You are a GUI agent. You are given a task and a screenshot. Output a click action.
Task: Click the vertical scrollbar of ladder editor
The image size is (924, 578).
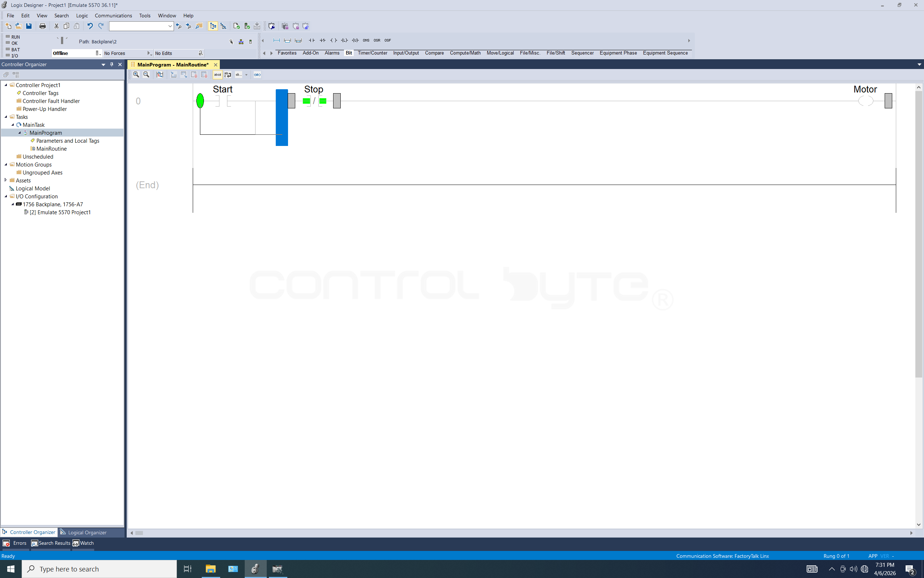[919, 234]
